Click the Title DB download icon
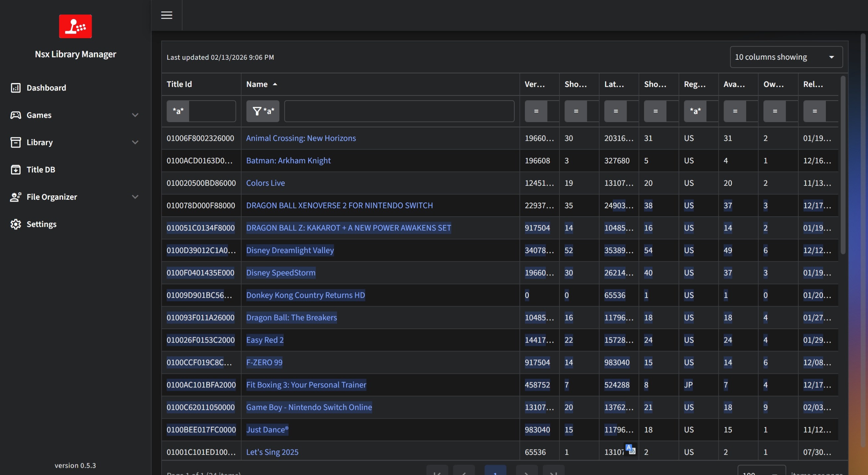The width and height of the screenshot is (868, 475). coord(16,170)
